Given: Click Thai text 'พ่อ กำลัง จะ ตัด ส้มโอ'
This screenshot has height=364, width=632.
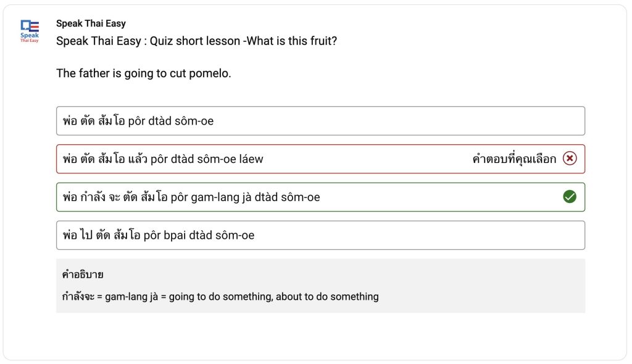Looking at the screenshot, I should [115, 197].
